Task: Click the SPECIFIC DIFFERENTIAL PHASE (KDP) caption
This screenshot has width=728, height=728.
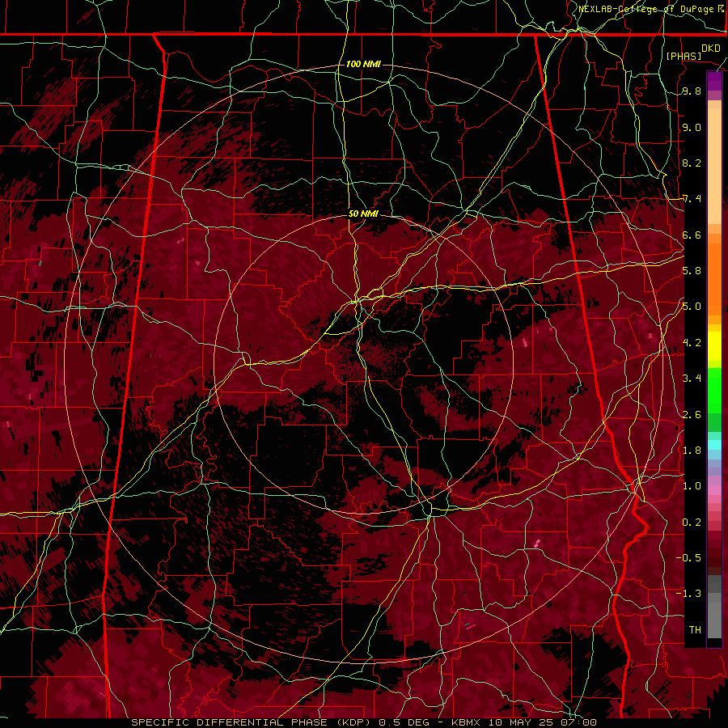Action: point(252,722)
